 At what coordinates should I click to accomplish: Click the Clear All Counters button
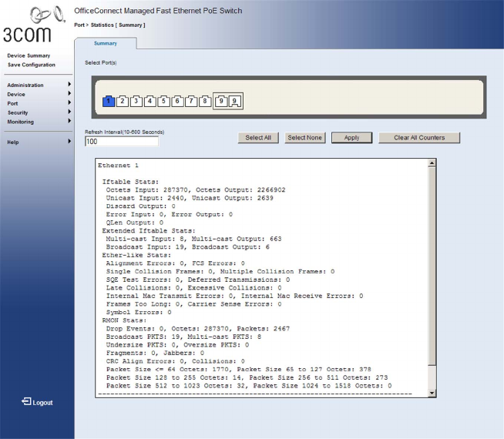click(419, 138)
